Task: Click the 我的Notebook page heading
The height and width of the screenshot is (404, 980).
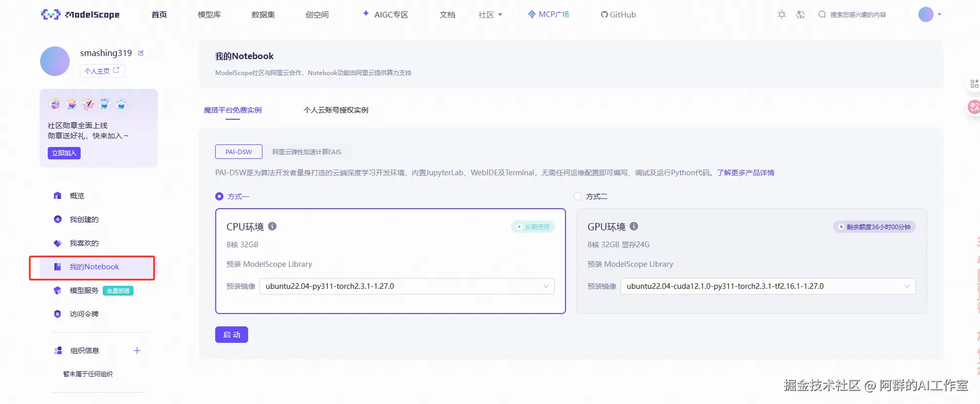Action: coord(244,56)
